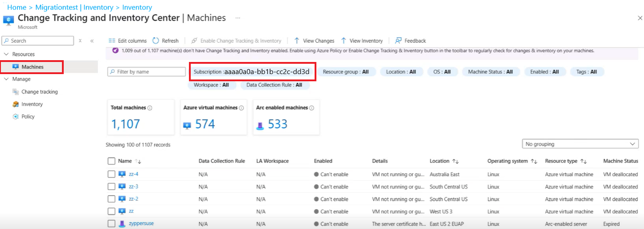Show info for Azure virtual machines
The width and height of the screenshot is (644, 229).
coord(241,108)
